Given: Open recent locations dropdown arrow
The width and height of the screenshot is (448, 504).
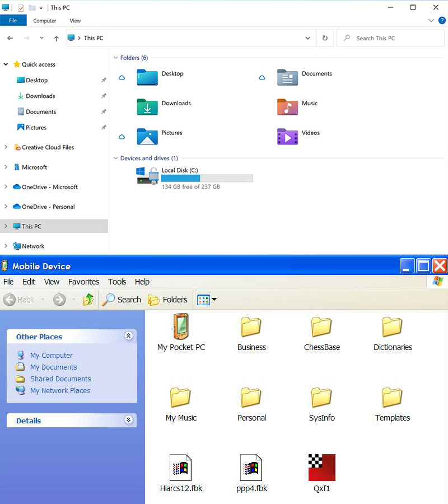Looking at the screenshot, I should point(41,38).
